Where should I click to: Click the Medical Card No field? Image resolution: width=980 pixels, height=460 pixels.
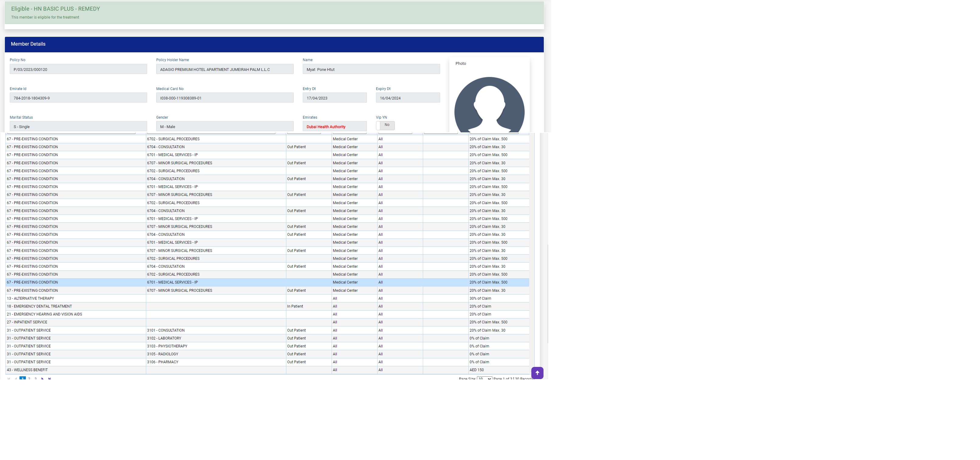click(x=224, y=98)
